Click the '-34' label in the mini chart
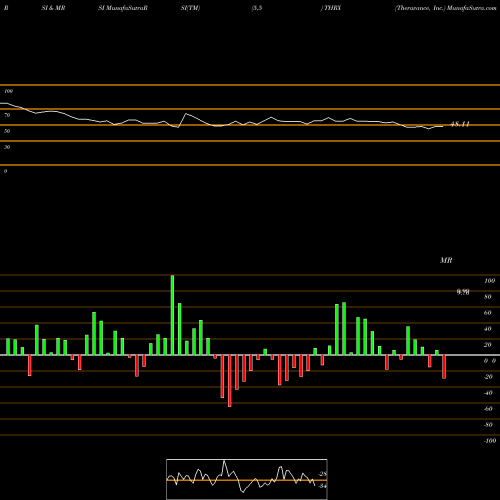The width and height of the screenshot is (500, 500). click(x=322, y=486)
